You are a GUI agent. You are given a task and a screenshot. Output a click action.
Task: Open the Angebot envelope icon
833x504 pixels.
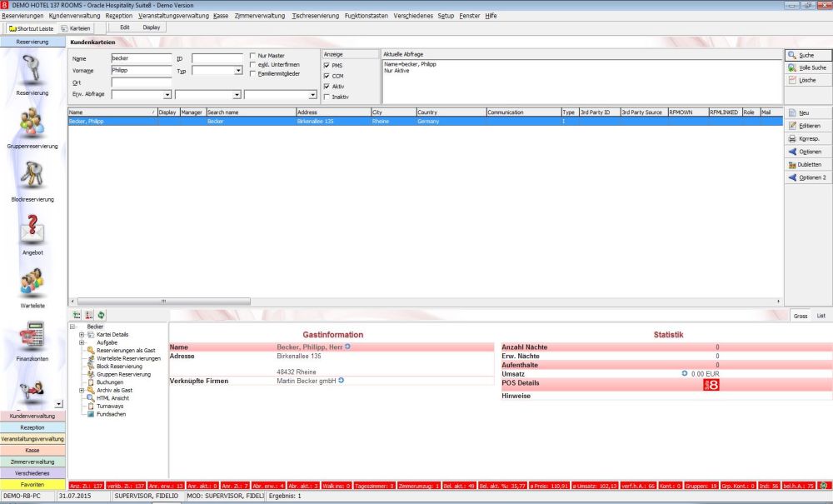tap(32, 229)
